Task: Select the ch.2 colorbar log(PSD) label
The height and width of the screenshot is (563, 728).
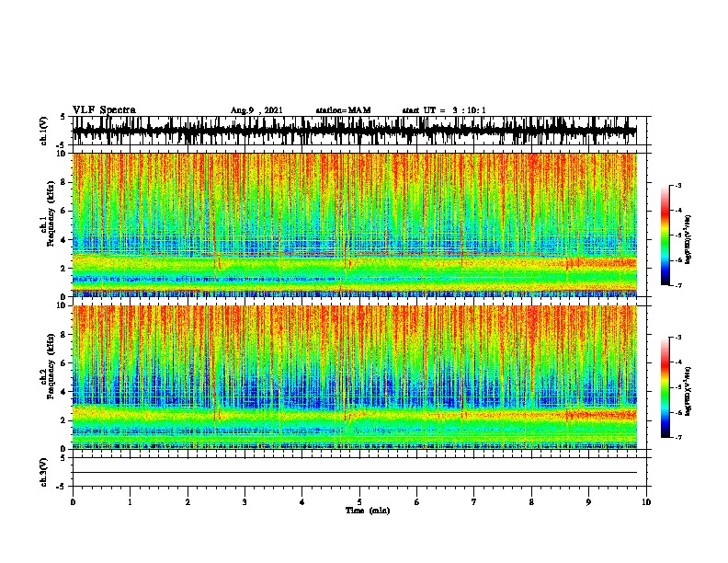Action: pyautogui.click(x=688, y=391)
